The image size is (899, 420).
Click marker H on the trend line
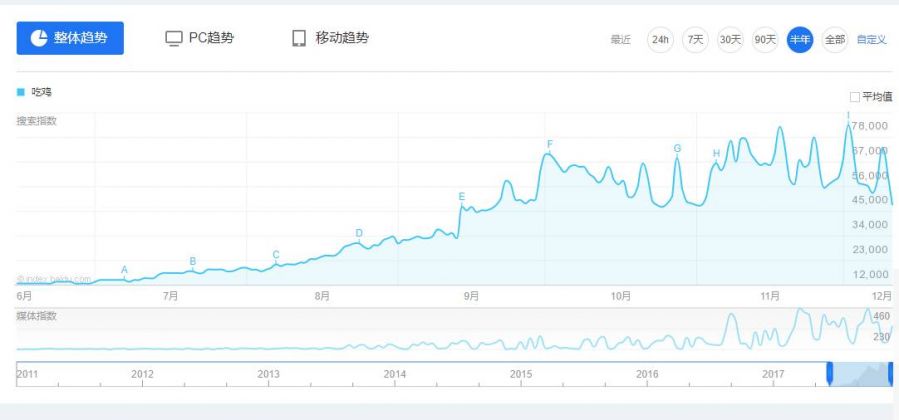pos(716,153)
